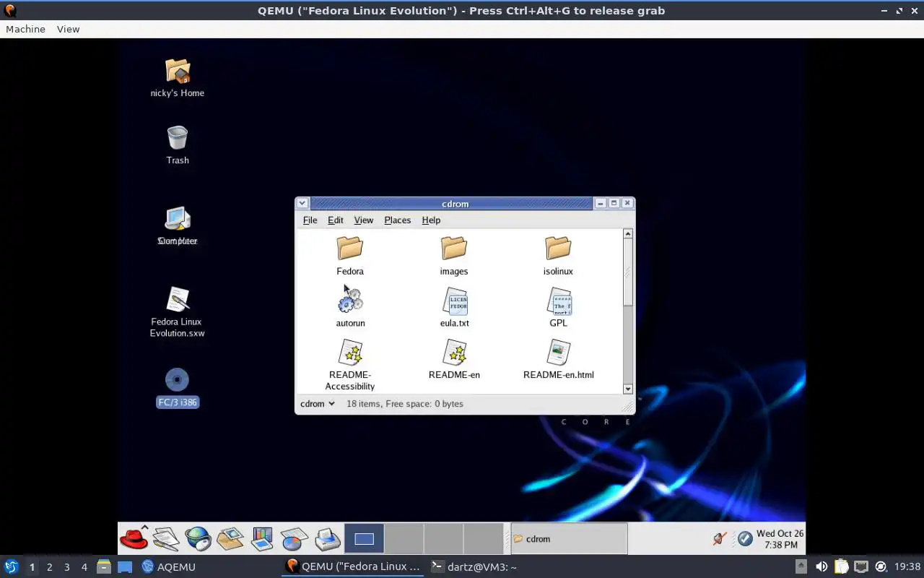This screenshot has height=578, width=924.
Task: Click the QEMU Fedora Linux taskbar entry
Action: tap(354, 566)
